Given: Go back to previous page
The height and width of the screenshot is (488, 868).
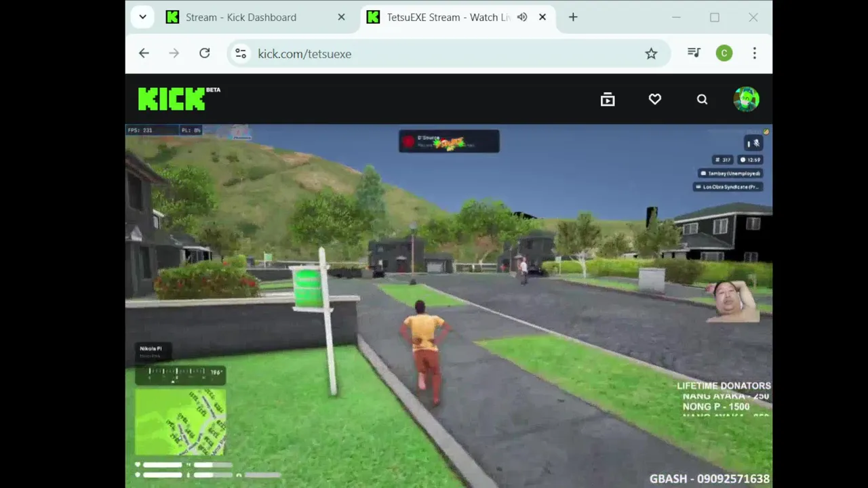Looking at the screenshot, I should tap(144, 54).
